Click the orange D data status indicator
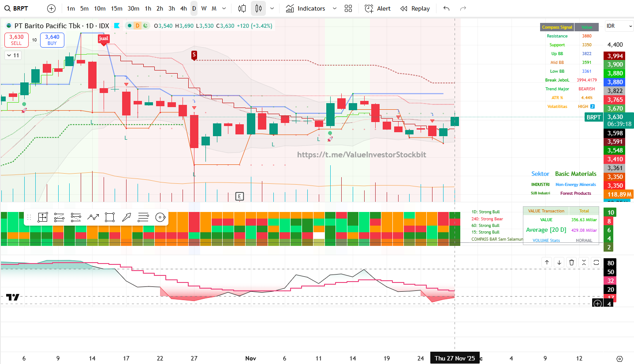The width and height of the screenshot is (634, 364). [138, 26]
